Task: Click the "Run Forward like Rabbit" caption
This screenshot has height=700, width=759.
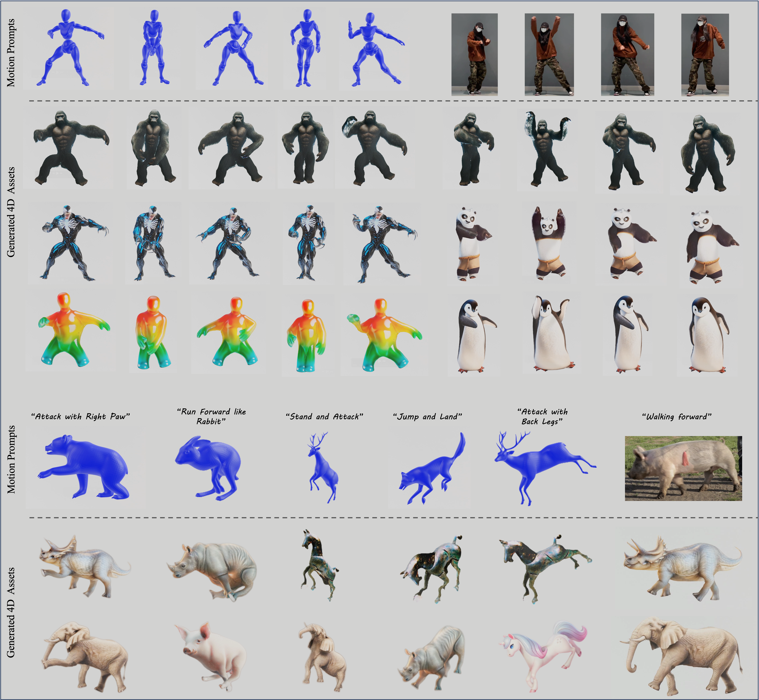Action: 212,416
